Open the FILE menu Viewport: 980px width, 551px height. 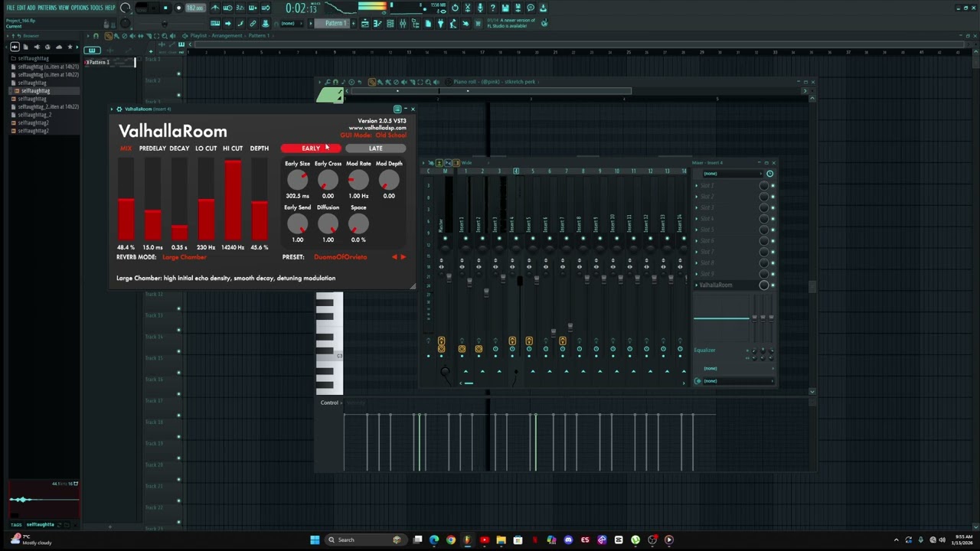click(11, 8)
